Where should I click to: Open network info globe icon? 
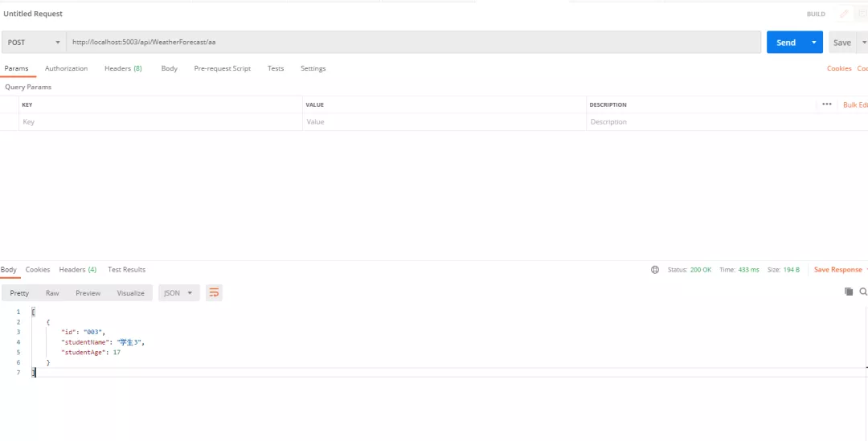pos(655,269)
